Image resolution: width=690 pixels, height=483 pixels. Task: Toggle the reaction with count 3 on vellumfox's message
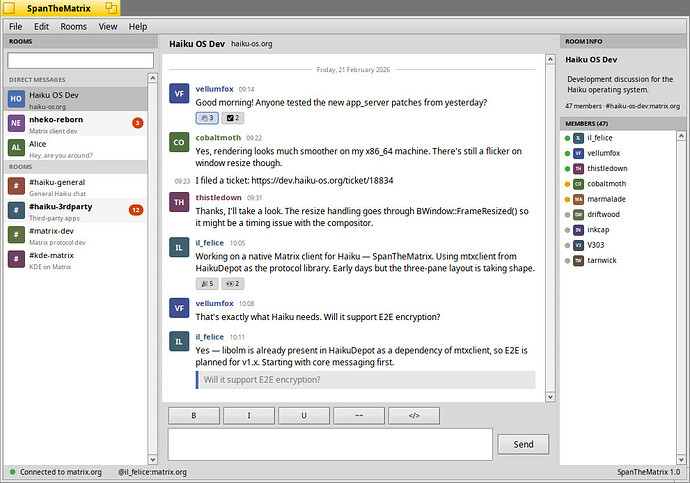207,118
